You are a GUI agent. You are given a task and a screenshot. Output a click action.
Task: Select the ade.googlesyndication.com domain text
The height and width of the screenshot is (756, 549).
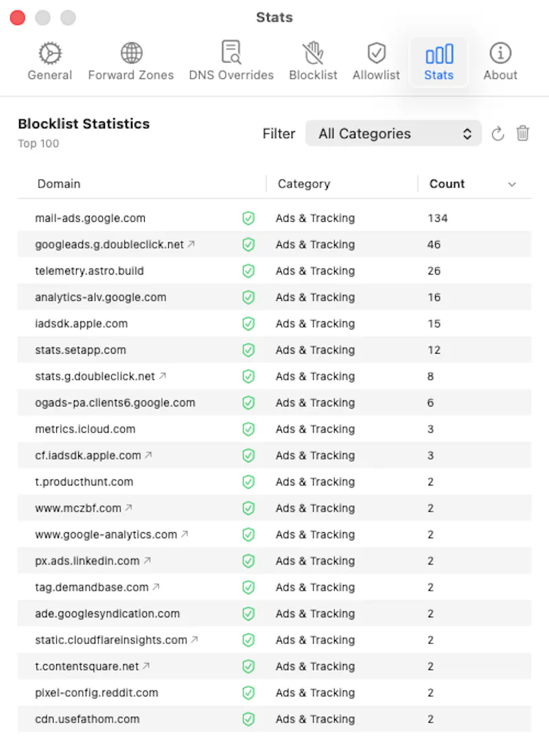pyautogui.click(x=107, y=614)
